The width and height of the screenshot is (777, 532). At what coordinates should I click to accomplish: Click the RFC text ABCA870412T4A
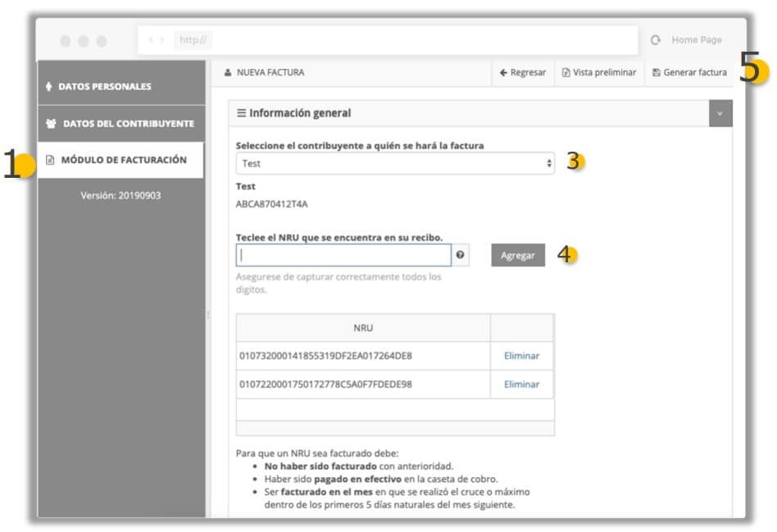[271, 204]
